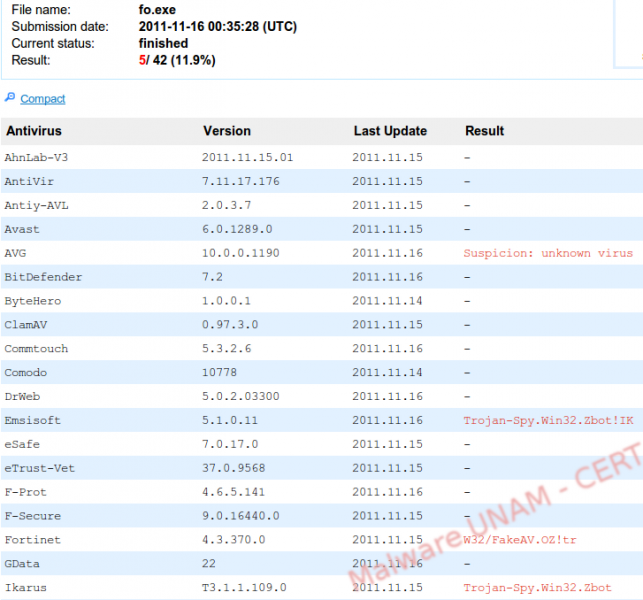The image size is (643, 600).
Task: Click the file name fo.exe
Action: click(x=157, y=9)
